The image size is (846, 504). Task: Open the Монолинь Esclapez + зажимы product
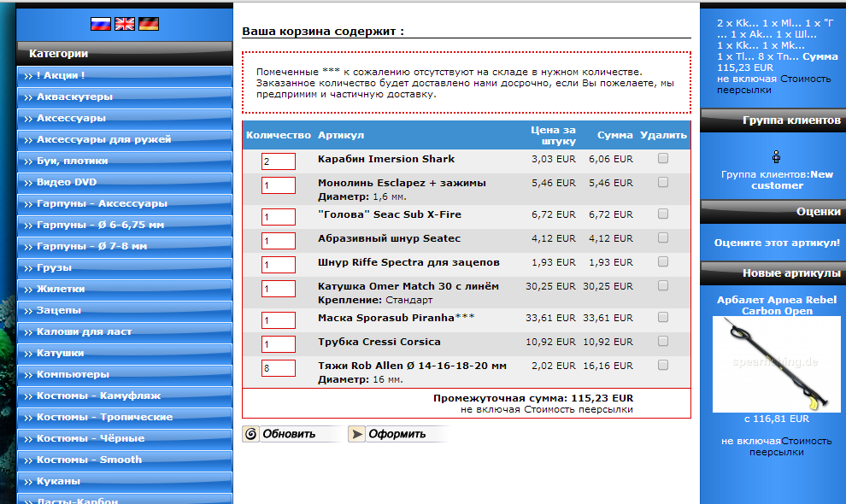[x=402, y=183]
